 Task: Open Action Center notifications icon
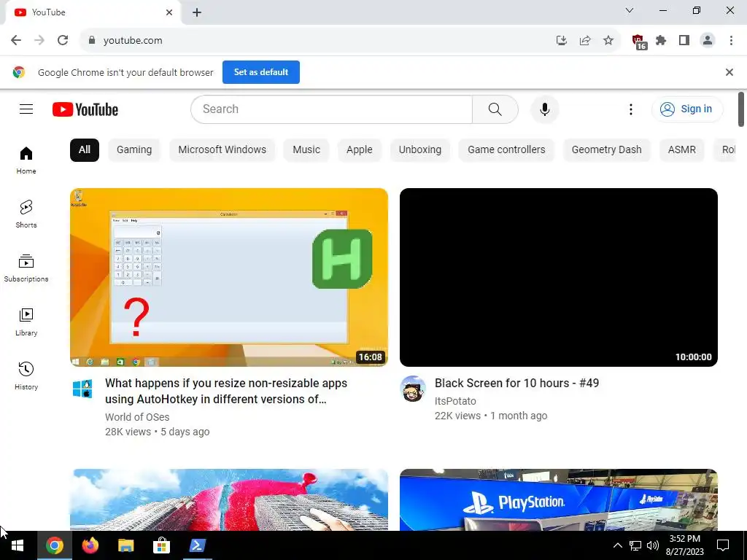pos(723,545)
